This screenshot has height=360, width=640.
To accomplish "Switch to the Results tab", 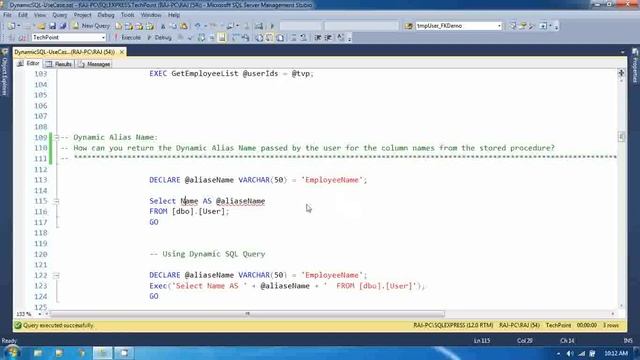I will point(59,64).
